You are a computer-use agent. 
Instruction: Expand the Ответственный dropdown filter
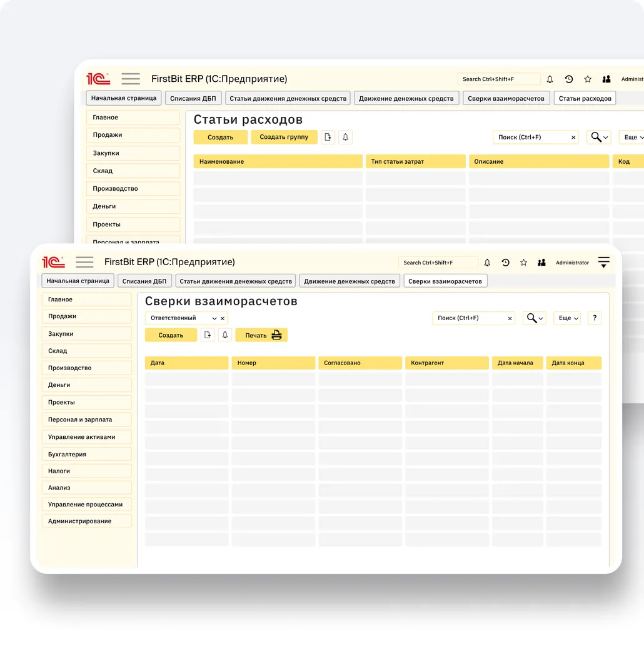coord(214,318)
